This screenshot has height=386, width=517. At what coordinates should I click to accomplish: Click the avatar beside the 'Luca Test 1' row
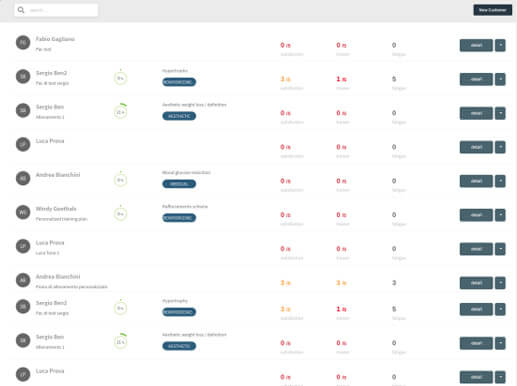click(x=23, y=246)
